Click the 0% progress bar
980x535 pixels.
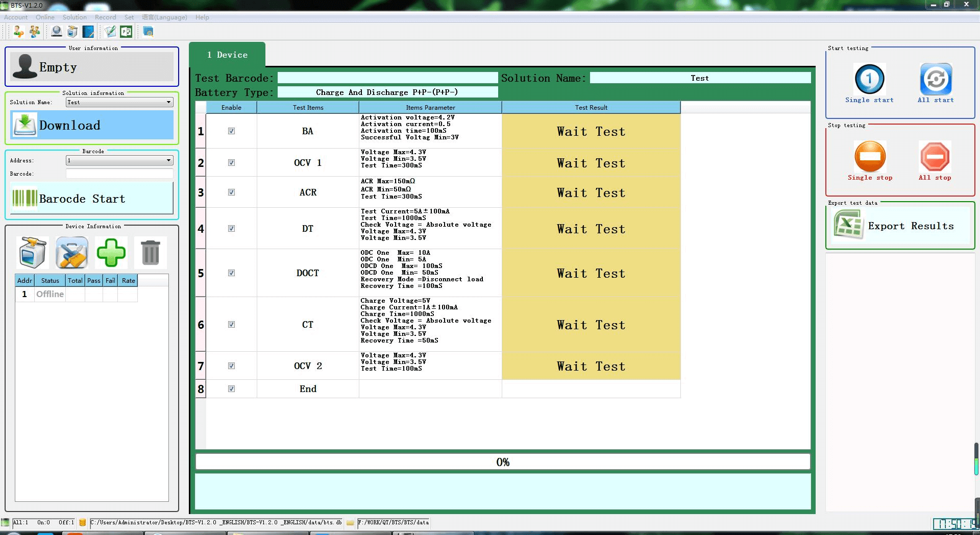[503, 462]
